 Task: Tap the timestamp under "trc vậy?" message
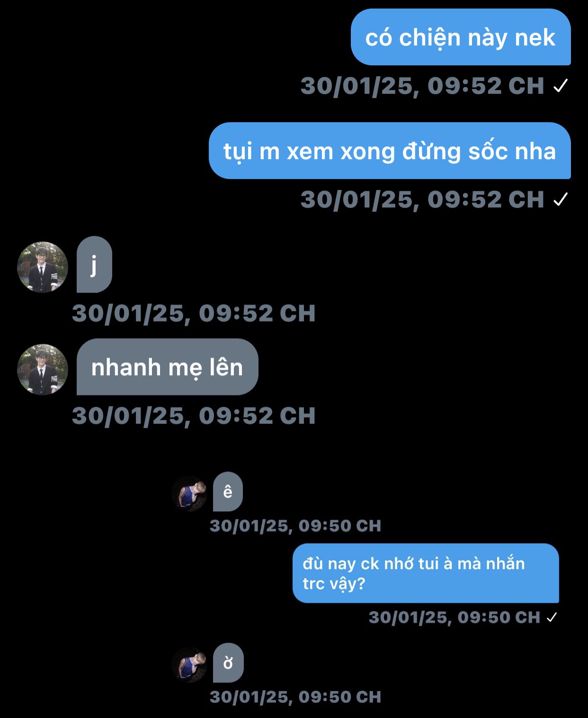click(x=454, y=618)
